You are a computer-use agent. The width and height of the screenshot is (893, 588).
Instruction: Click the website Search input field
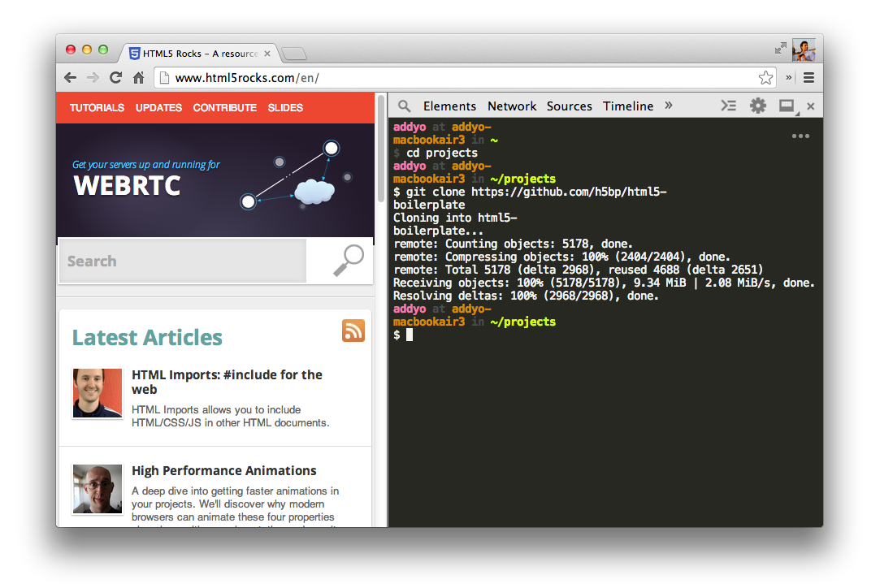[183, 261]
